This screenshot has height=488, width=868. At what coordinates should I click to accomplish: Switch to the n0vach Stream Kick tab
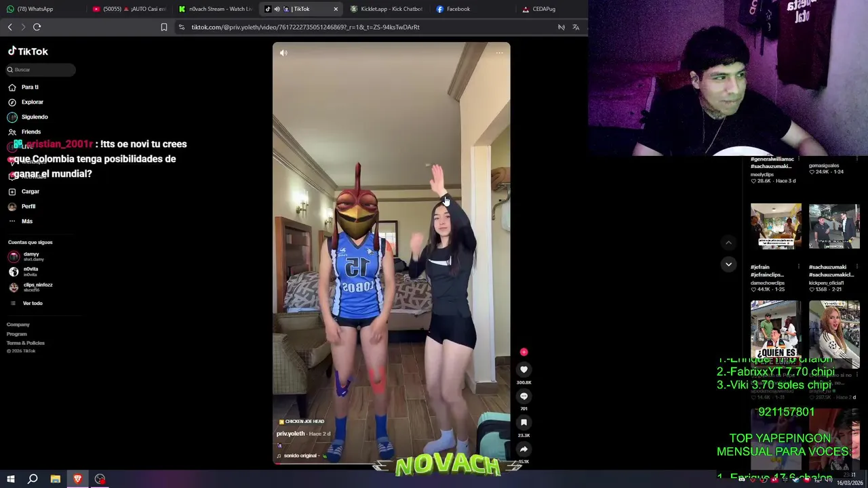[x=216, y=9]
